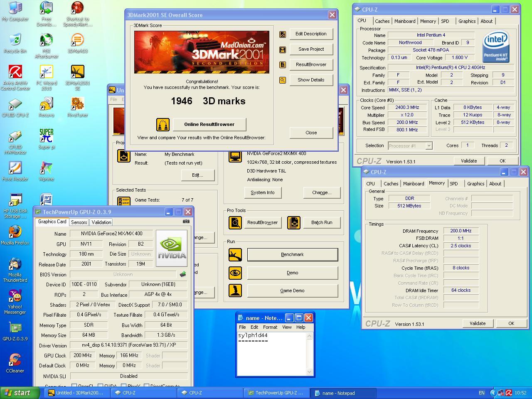Viewport: 532px width, 399px height.
Task: Launch Wprime desktop shortcut
Action: point(47,171)
